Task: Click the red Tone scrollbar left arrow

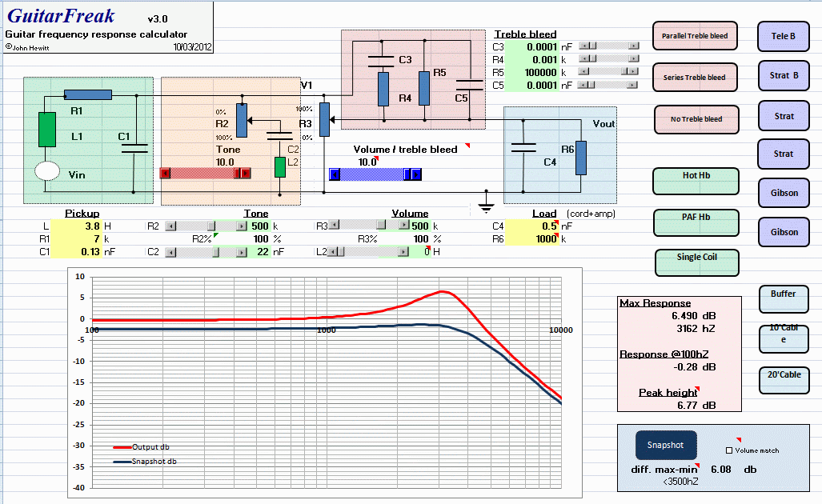Action: pos(165,173)
